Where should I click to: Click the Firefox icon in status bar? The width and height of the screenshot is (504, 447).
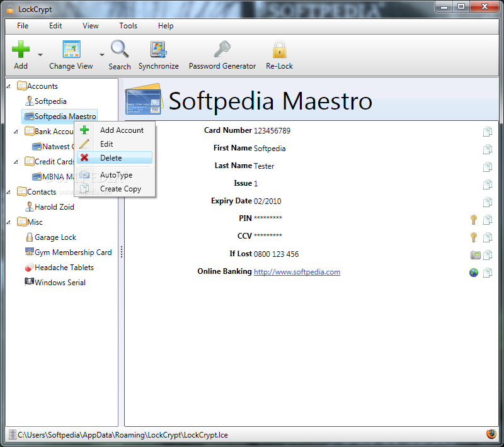(x=491, y=434)
